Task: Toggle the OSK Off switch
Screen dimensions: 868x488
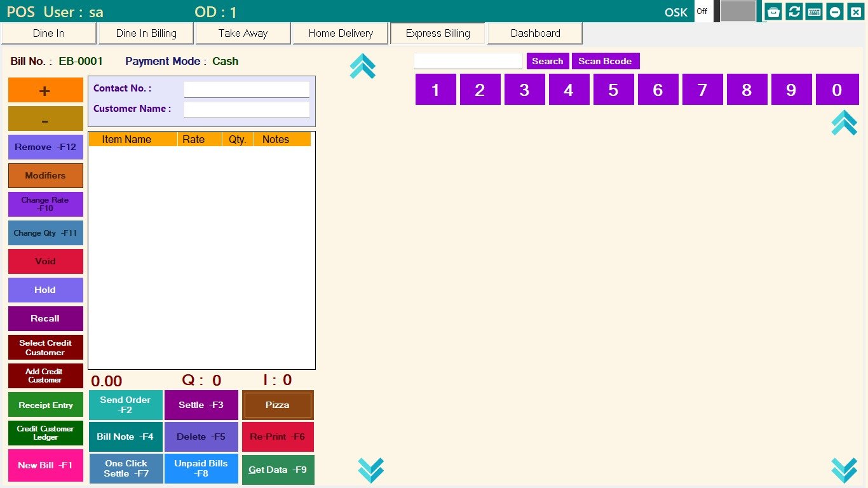Action: (x=703, y=11)
